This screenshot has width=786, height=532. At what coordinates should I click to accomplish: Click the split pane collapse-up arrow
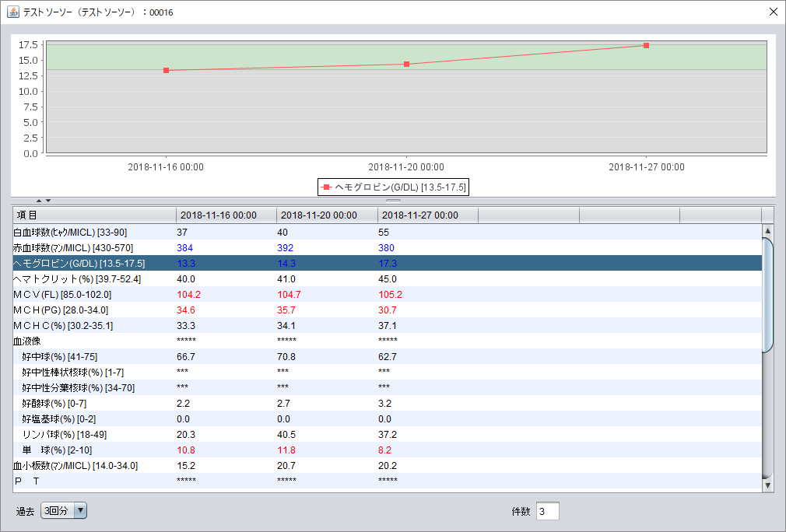click(x=39, y=201)
